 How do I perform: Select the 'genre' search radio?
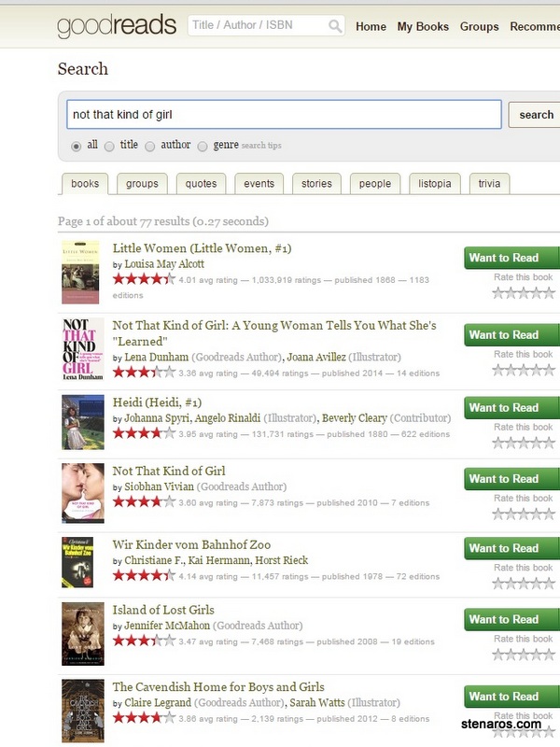tap(203, 147)
